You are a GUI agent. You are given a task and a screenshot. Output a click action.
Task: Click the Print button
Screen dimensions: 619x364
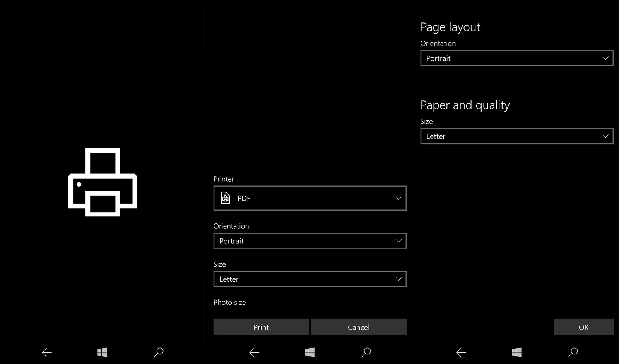coord(261,327)
